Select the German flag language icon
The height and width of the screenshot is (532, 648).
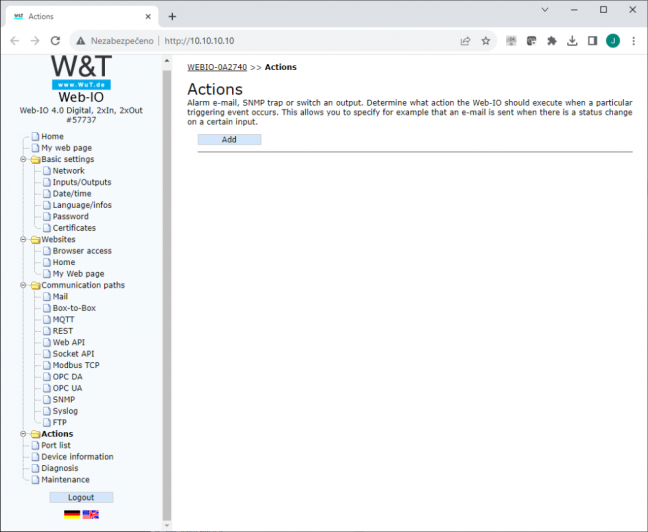tap(72, 514)
